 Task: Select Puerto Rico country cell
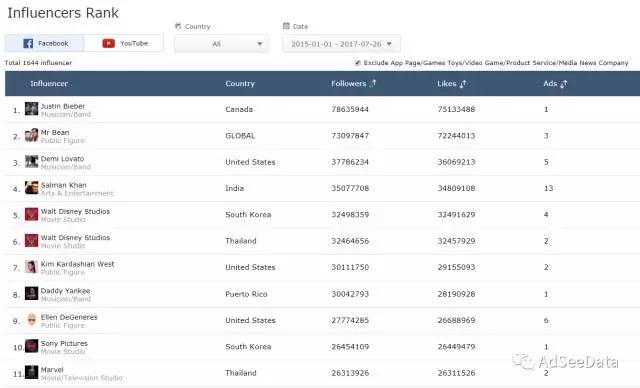click(x=246, y=294)
